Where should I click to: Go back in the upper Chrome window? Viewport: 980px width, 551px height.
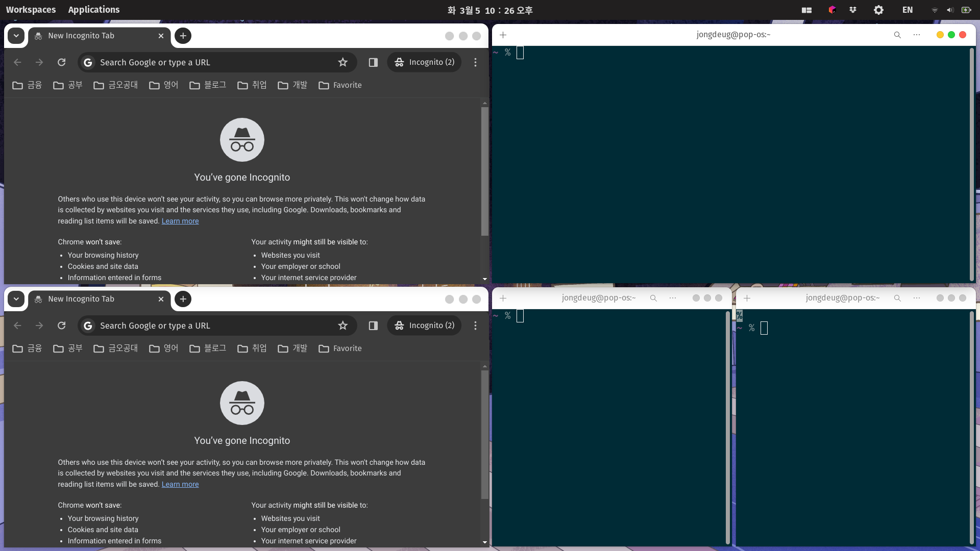coord(17,62)
